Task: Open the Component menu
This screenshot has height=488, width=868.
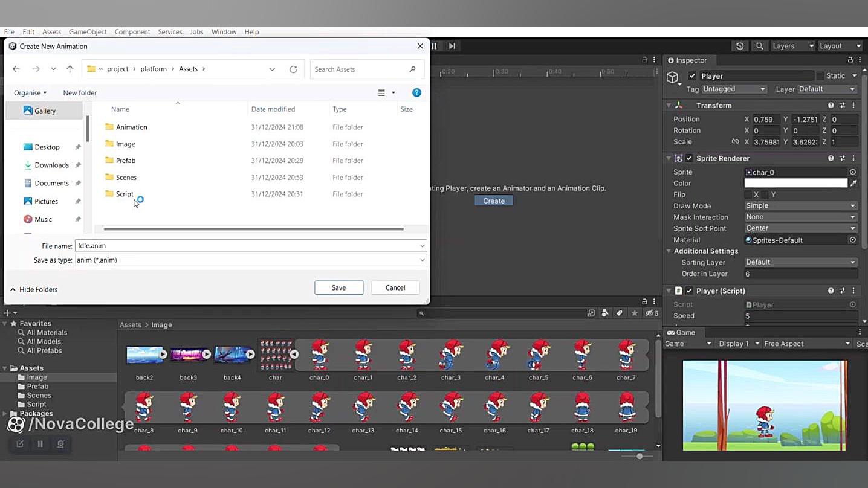Action: point(132,32)
